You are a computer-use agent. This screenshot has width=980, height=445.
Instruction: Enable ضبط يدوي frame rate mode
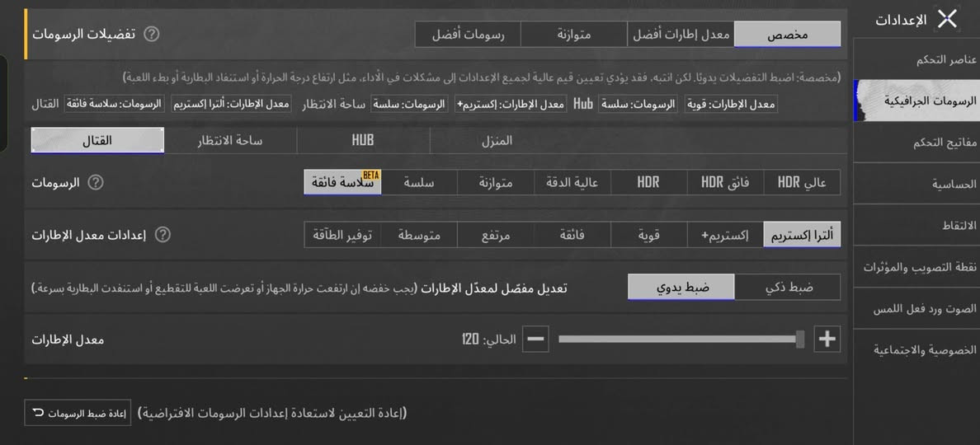pos(681,287)
